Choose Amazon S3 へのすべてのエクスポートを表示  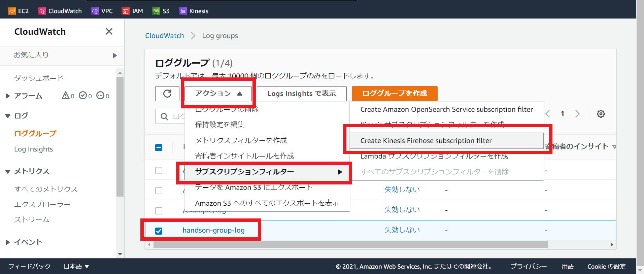tap(267, 203)
